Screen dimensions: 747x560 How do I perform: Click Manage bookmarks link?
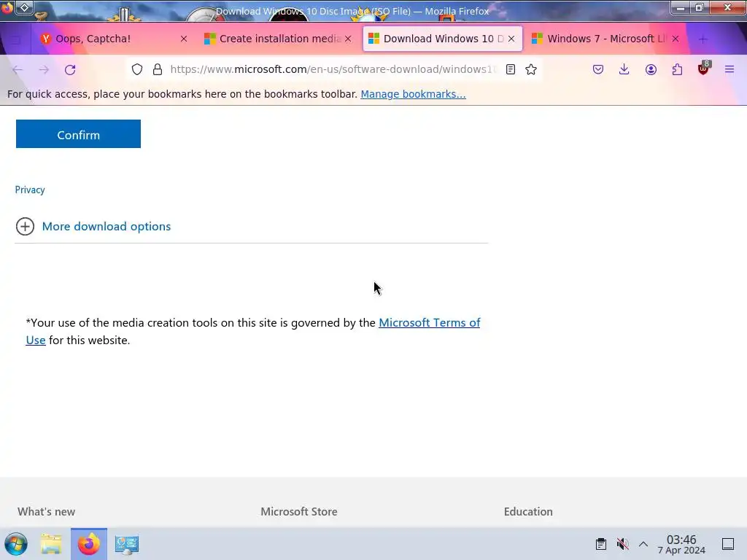pos(413,94)
